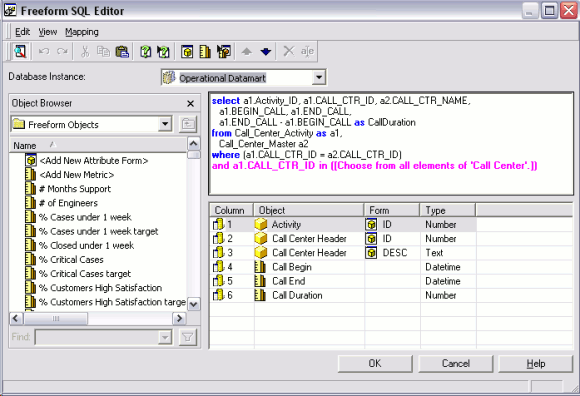
Task: Click the Type column header
Action: click(448, 210)
